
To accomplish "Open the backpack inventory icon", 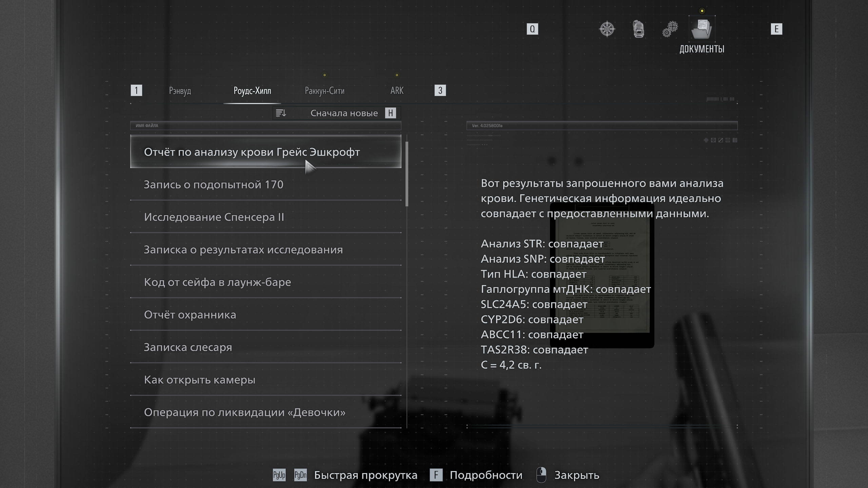I will (x=638, y=29).
